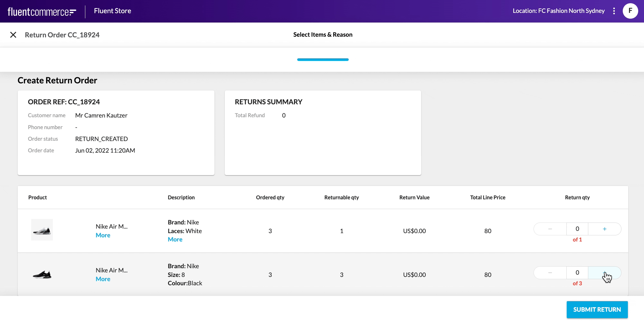Screen dimensions: 644x322
Task: Click the plus icon for the black Nike sneakers
Action: [x=604, y=272]
